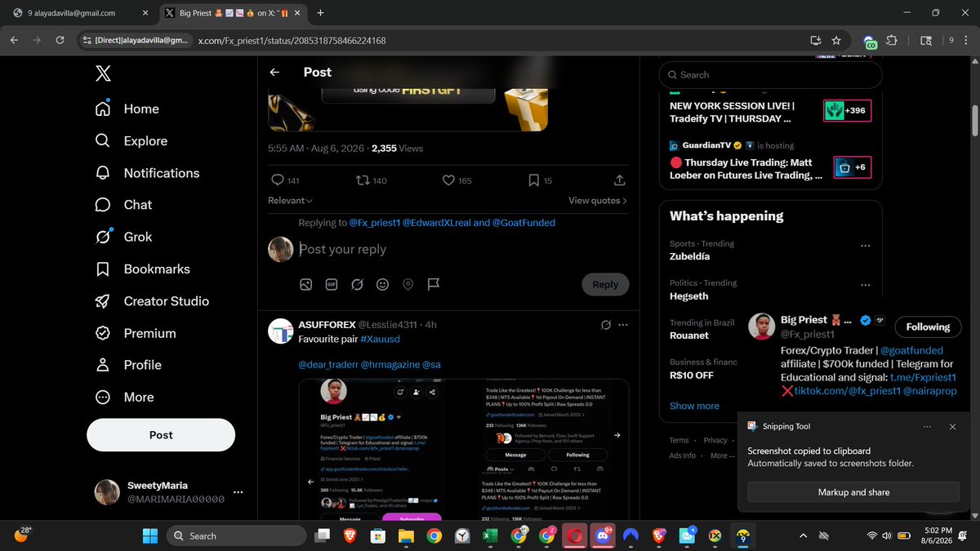Reload the page in Chrome
The image size is (980, 551).
pos(60,40)
